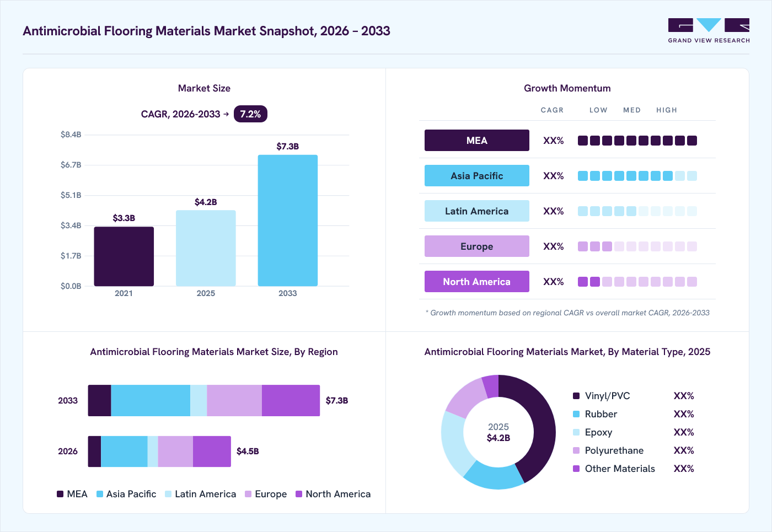
Task: Click the Market Size heading
Action: click(204, 88)
